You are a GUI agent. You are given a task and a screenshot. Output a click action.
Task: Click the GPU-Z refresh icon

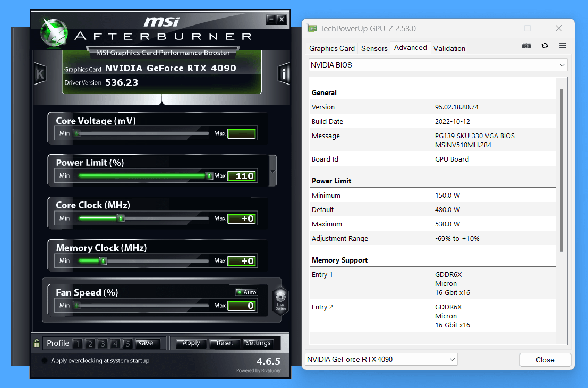(x=544, y=46)
